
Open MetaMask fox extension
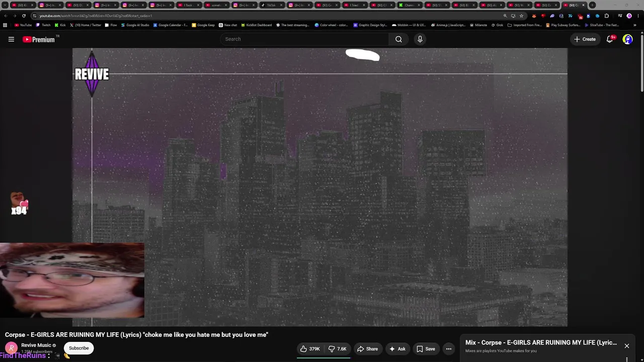(534, 16)
